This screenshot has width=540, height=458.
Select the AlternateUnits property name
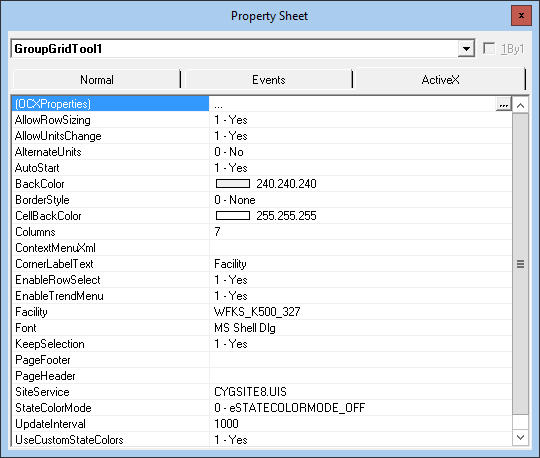[x=48, y=152]
